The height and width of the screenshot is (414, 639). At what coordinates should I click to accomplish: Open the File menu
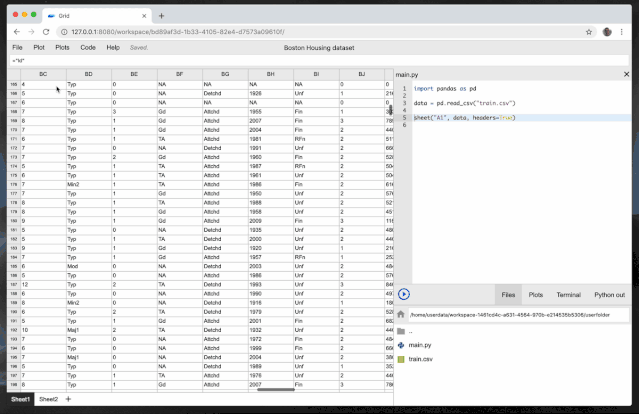click(x=17, y=48)
